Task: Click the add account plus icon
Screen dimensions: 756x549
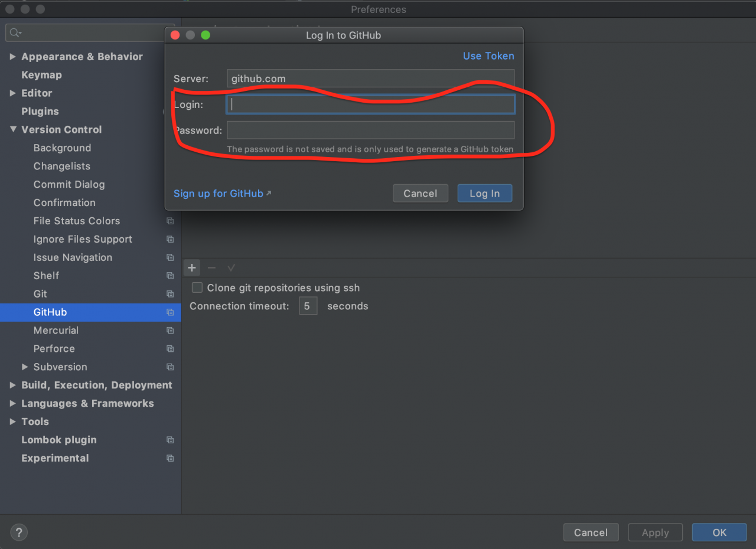Action: click(191, 268)
